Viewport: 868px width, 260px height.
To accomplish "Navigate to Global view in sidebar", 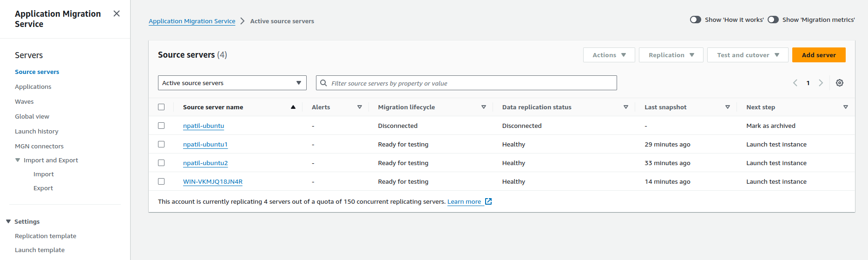I will tap(32, 116).
